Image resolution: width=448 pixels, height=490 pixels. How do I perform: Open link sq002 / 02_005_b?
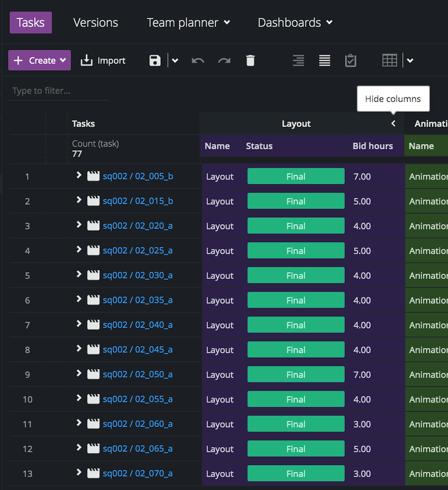click(138, 176)
